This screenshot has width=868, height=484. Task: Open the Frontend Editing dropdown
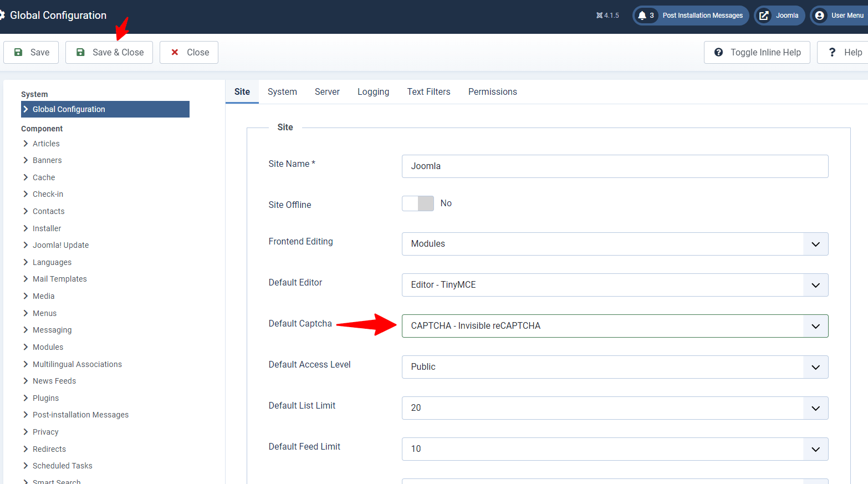(x=615, y=244)
